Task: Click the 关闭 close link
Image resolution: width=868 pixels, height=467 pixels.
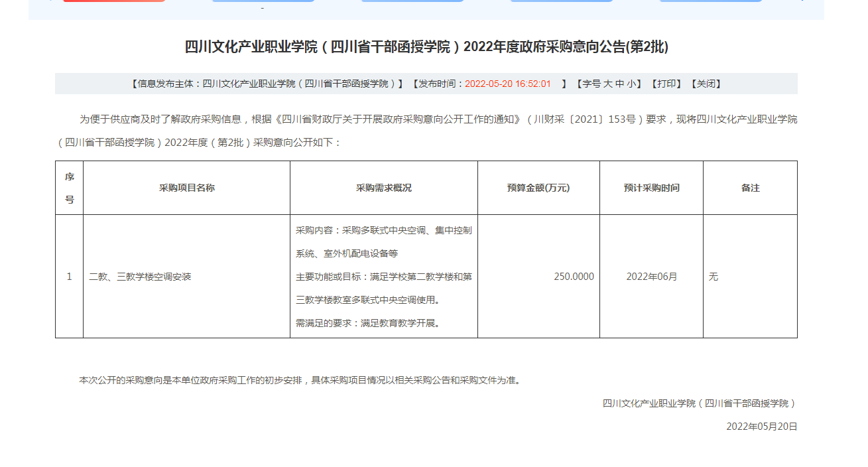Action: 706,84
